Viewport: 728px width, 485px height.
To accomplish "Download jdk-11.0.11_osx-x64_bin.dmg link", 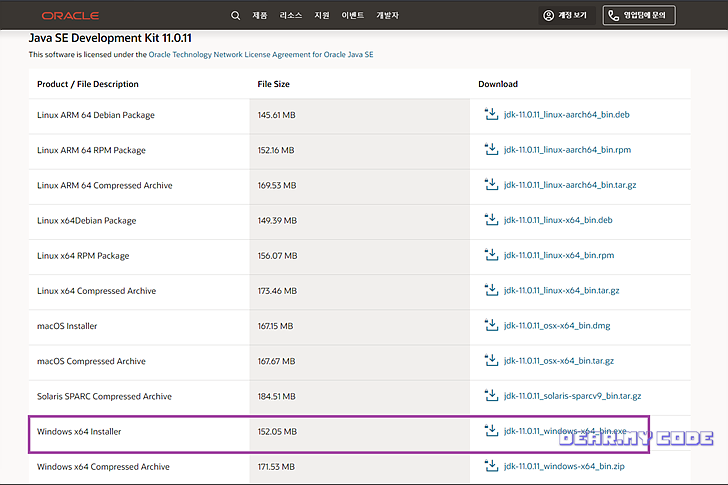I will [x=557, y=326].
